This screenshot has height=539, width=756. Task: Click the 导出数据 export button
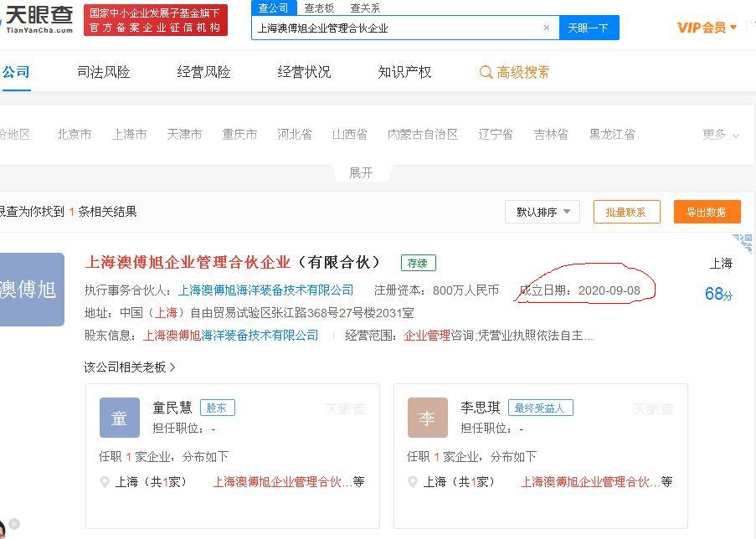(x=707, y=212)
